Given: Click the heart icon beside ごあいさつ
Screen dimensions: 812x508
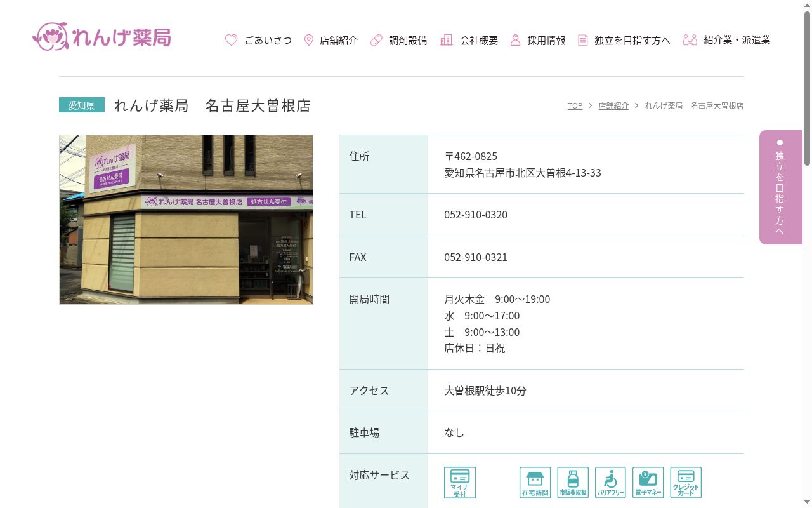Looking at the screenshot, I should (x=232, y=40).
